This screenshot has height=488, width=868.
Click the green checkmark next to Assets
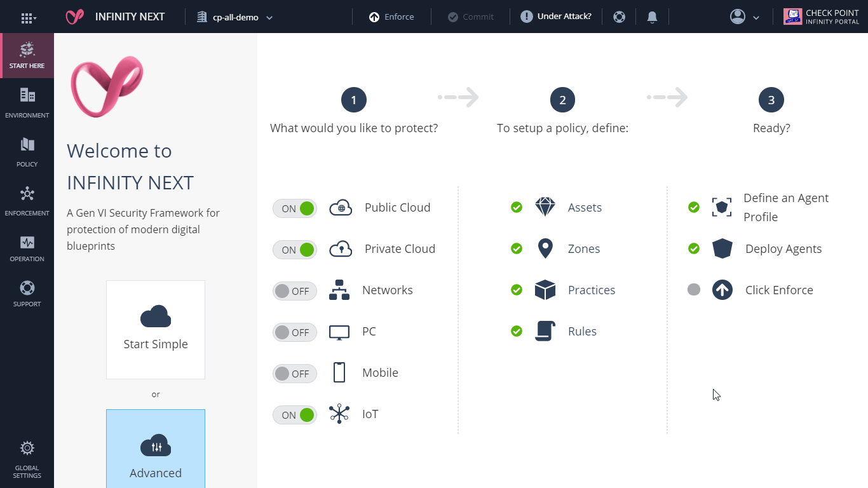click(x=517, y=207)
